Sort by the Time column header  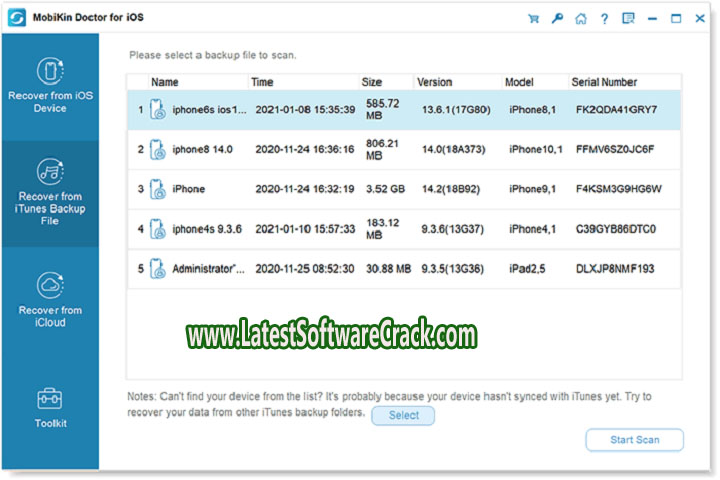(x=262, y=82)
